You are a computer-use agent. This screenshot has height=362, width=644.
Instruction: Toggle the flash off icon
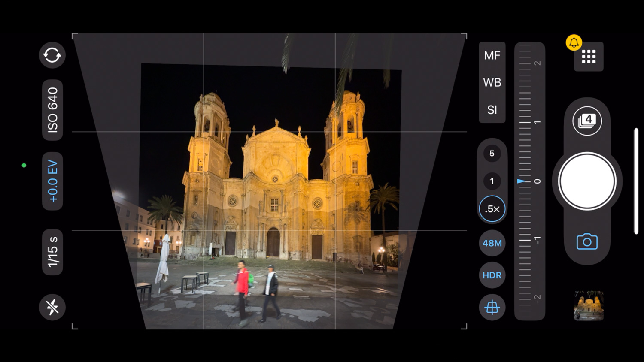click(x=52, y=307)
